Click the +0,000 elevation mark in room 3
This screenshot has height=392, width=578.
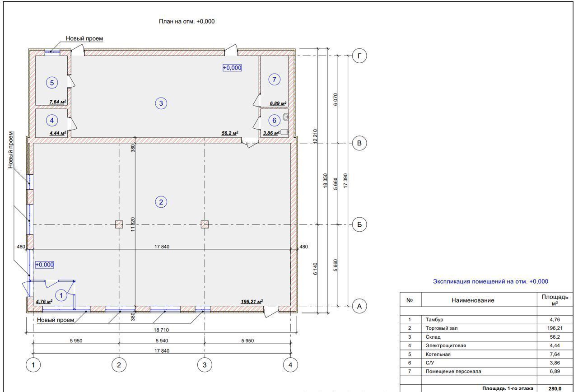pos(232,68)
